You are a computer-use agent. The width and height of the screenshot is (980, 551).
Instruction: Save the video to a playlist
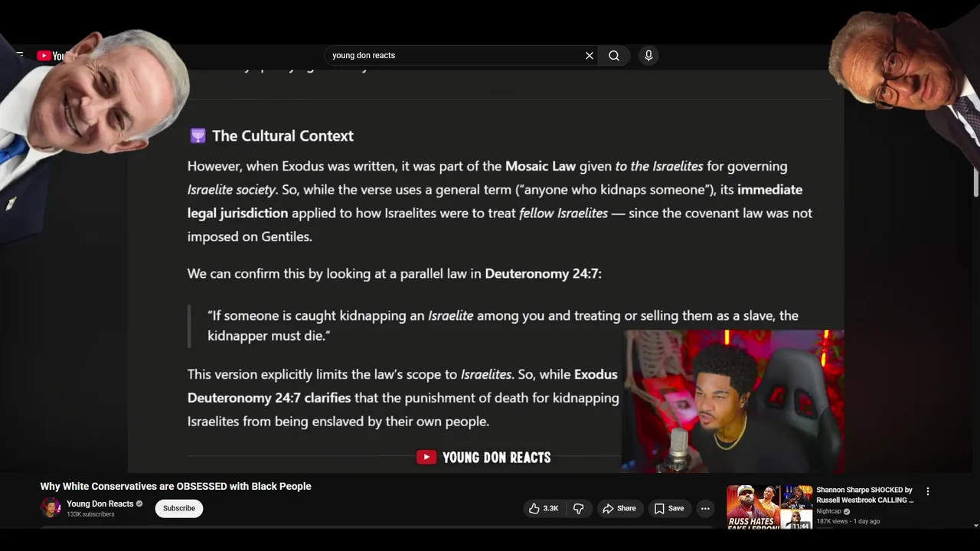coord(668,508)
